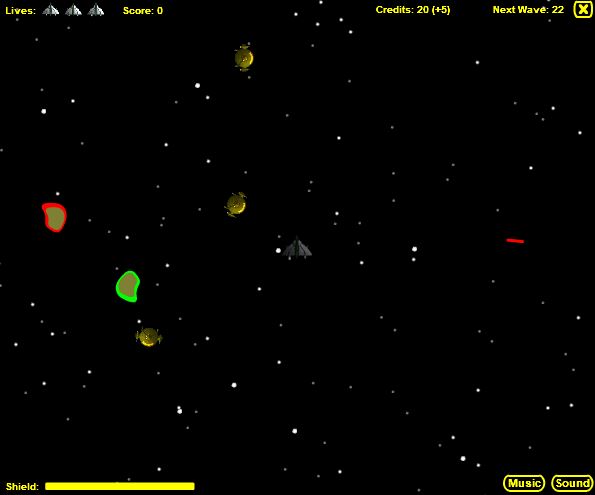The width and height of the screenshot is (595, 495).
Task: Click the 'Lives:' label
Action: (20, 11)
